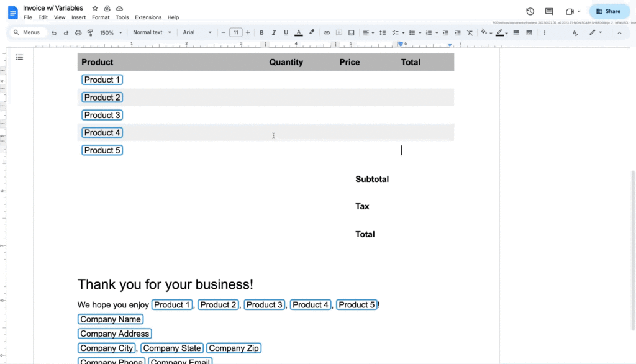The image size is (636, 364).
Task: Open version history clock icon
Action: 530,11
